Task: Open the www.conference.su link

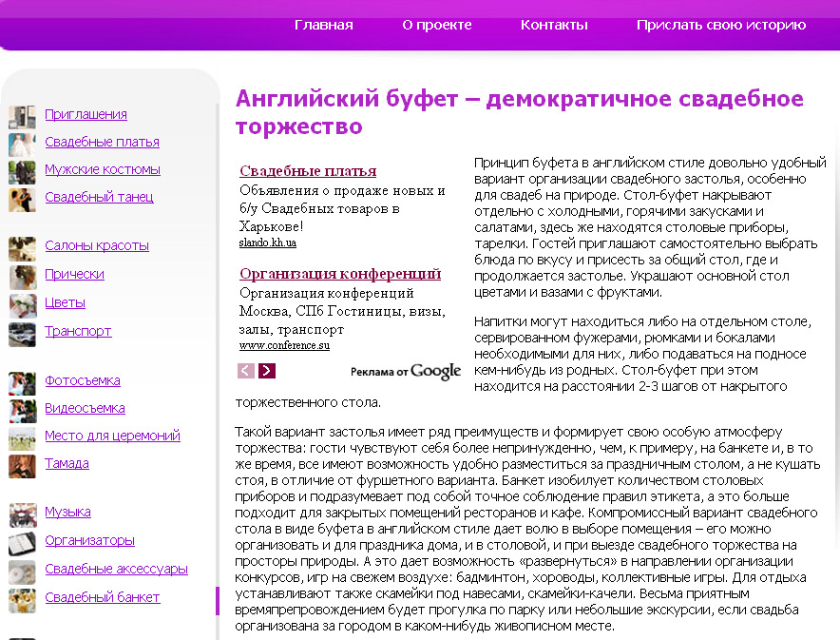Action: [x=284, y=346]
